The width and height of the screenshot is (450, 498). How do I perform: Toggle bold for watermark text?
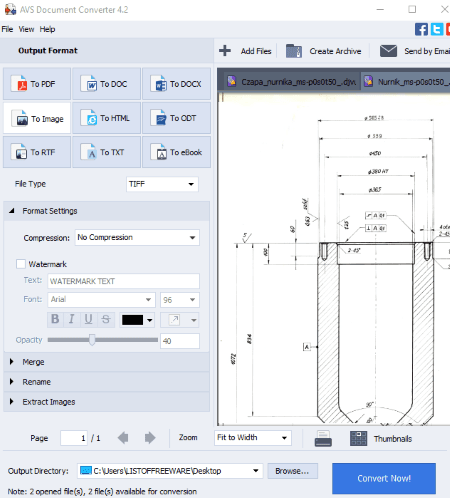coord(55,319)
